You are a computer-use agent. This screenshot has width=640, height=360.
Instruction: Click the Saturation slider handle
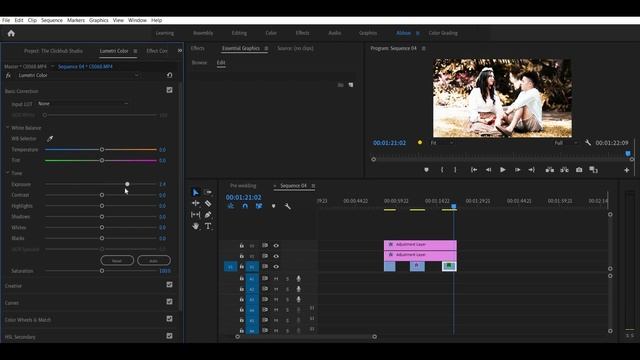102,271
